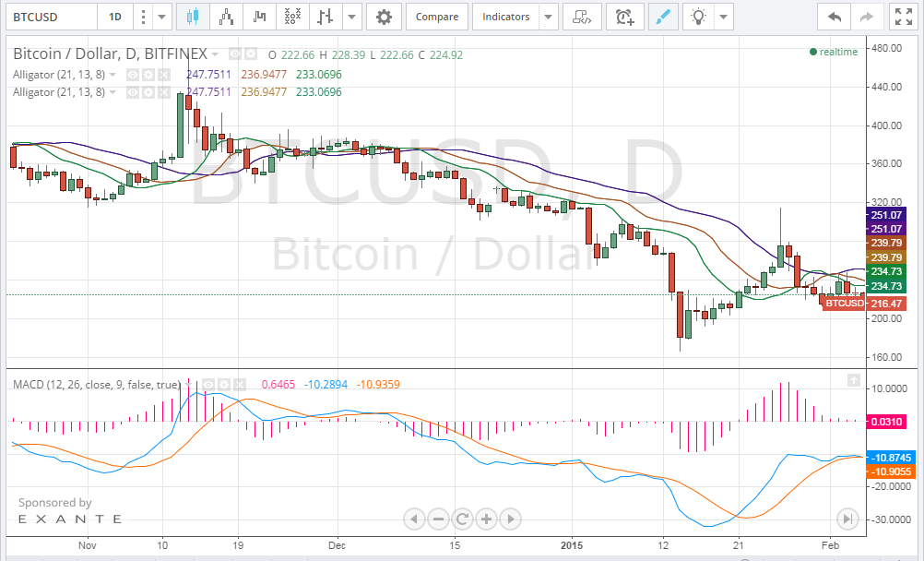Hide the first Alligator indicator via eye toggle
The image size is (924, 561).
(x=133, y=75)
